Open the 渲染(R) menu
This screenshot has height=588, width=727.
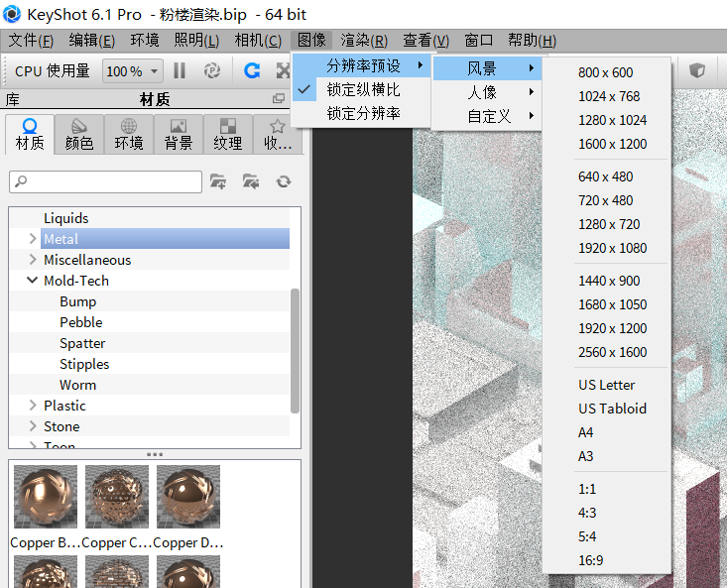[x=364, y=41]
